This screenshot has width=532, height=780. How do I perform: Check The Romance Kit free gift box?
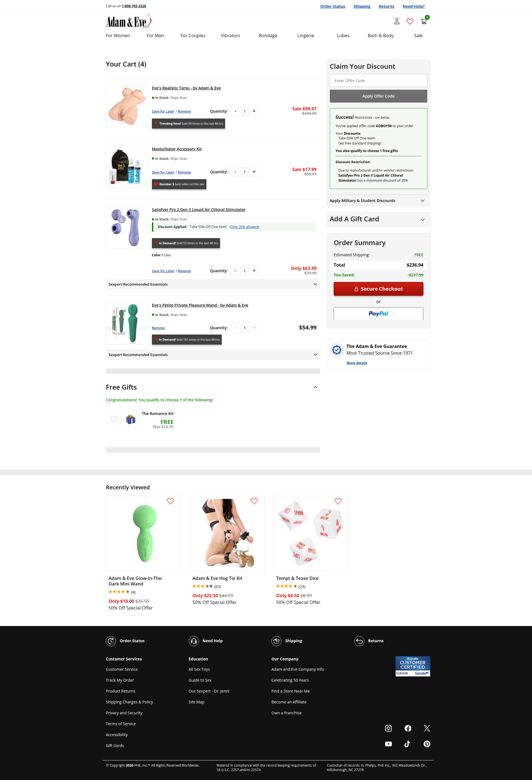click(x=114, y=419)
